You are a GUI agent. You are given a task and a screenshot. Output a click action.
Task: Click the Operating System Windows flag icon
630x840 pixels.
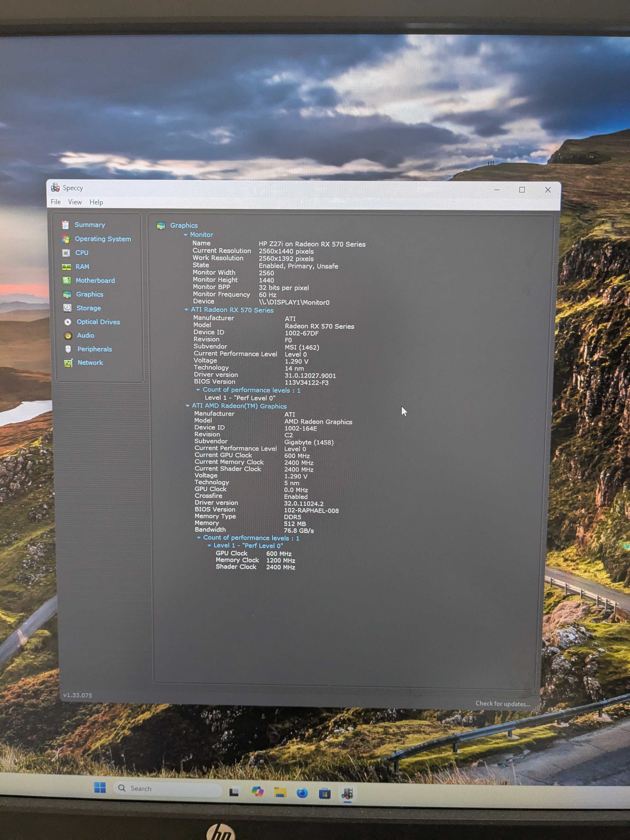(66, 239)
